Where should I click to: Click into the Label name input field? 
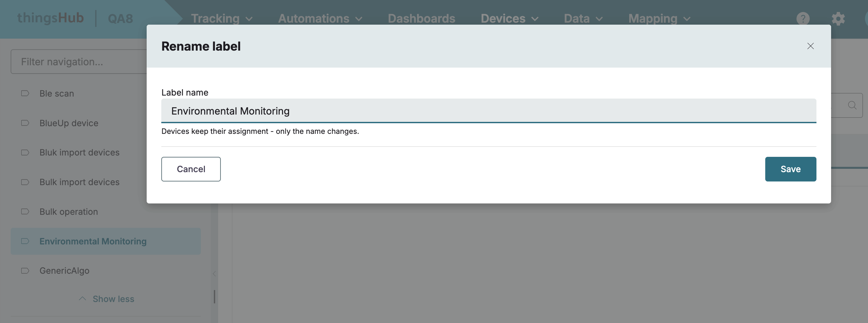pos(489,111)
